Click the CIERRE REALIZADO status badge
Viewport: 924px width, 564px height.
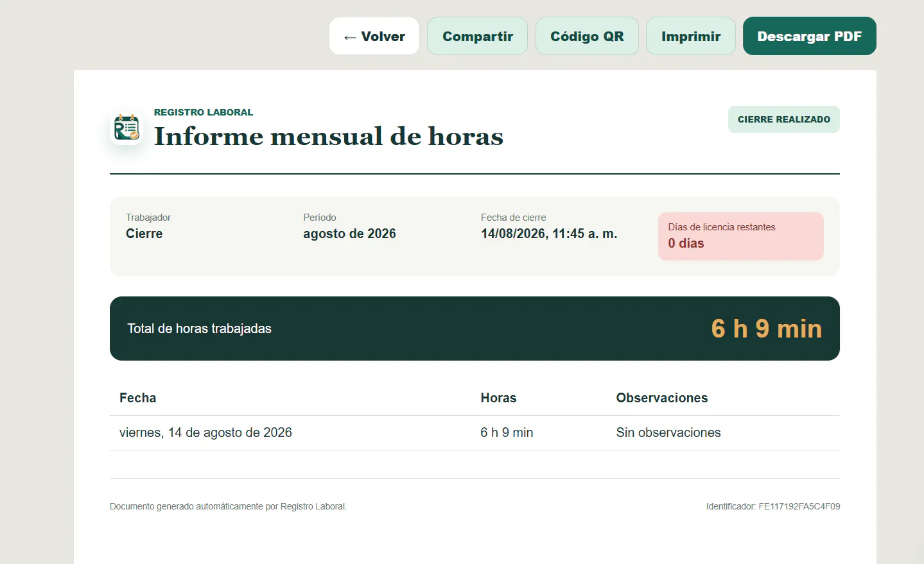coord(783,119)
